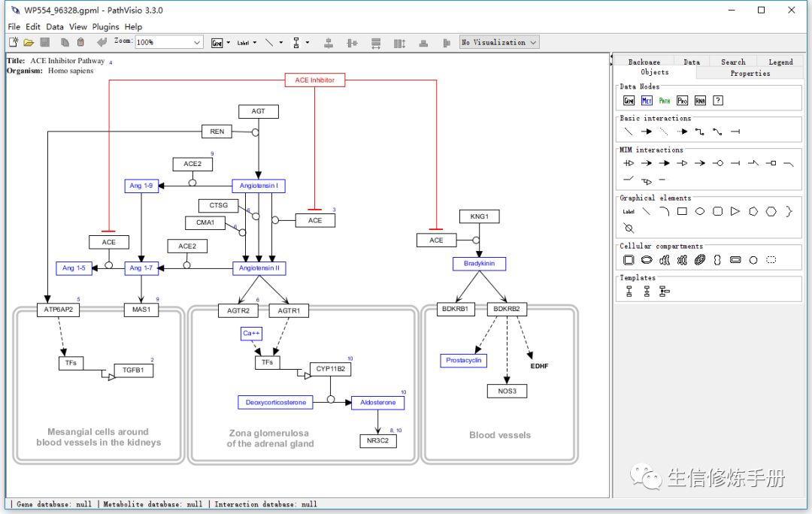Select the rounded rectangle graphical element
The width and height of the screenshot is (812, 514).
click(717, 211)
